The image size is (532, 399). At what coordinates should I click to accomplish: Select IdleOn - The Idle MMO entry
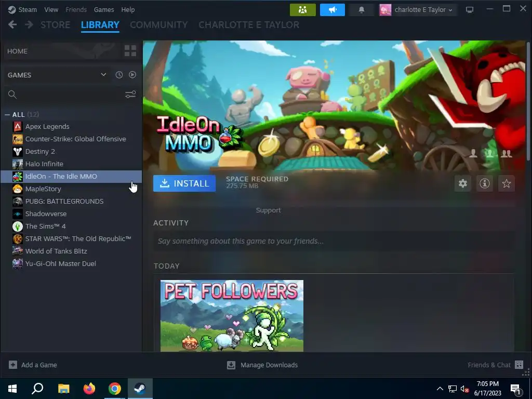71,177
